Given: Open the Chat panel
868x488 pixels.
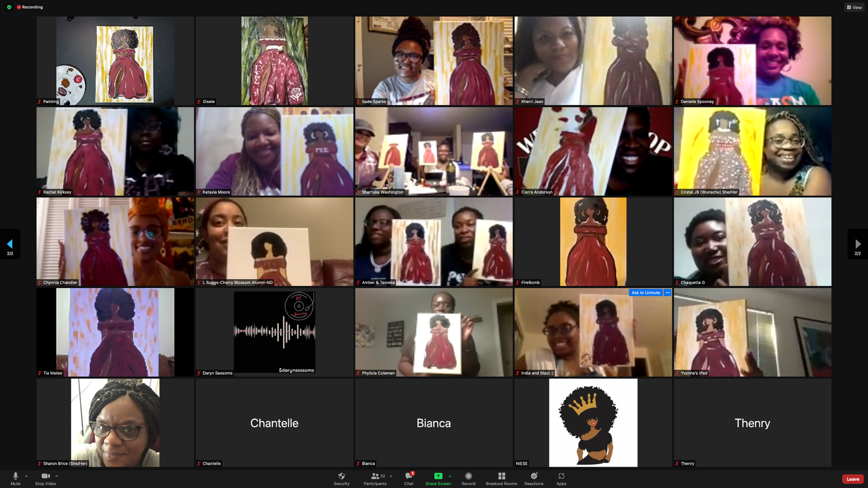Looking at the screenshot, I should [x=409, y=476].
